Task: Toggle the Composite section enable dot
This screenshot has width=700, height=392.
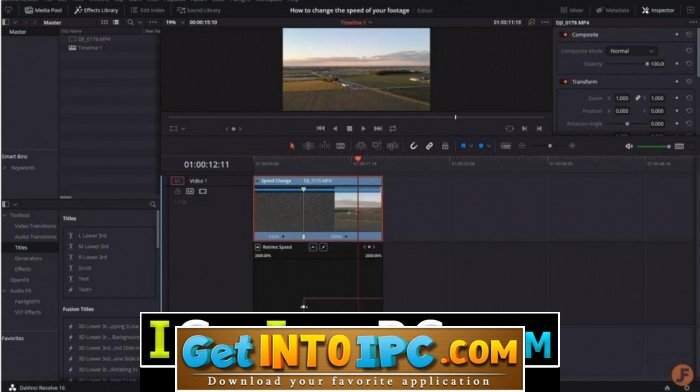Action: [x=565, y=34]
